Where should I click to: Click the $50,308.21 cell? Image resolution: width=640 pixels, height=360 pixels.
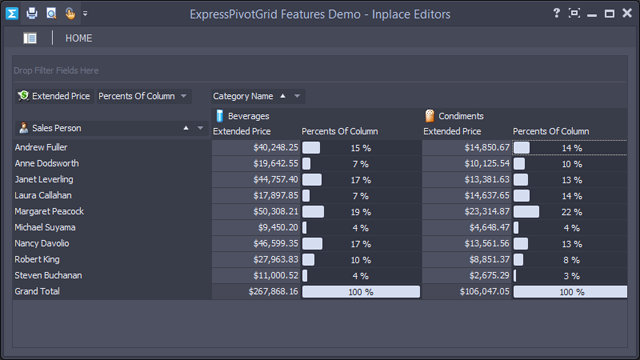(x=256, y=211)
